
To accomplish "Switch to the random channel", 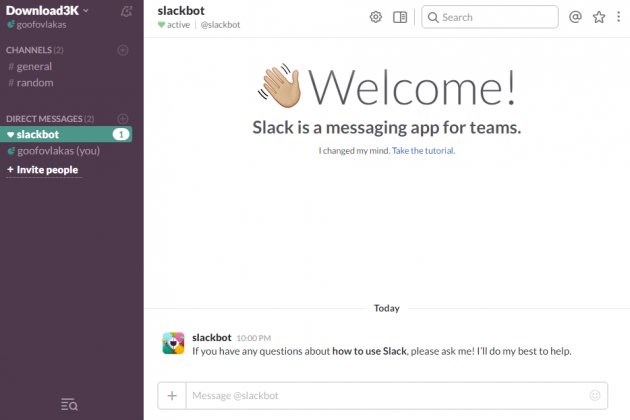I will (35, 83).
